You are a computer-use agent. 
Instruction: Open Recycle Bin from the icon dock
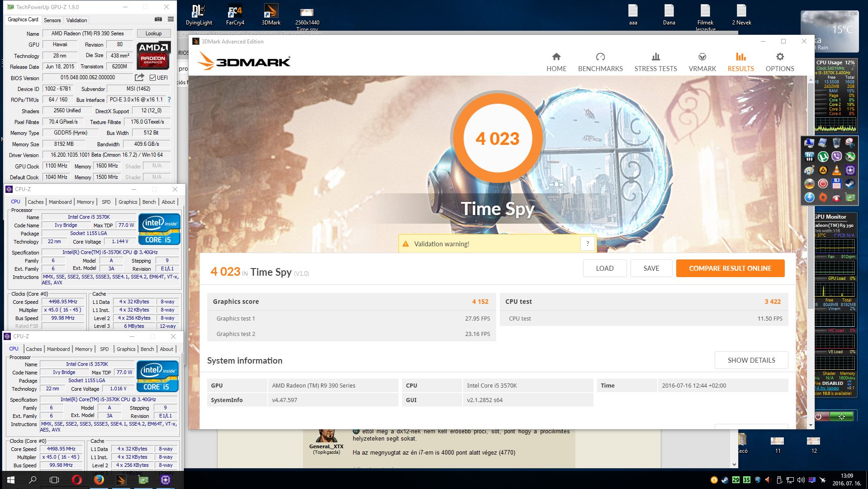pos(836,143)
